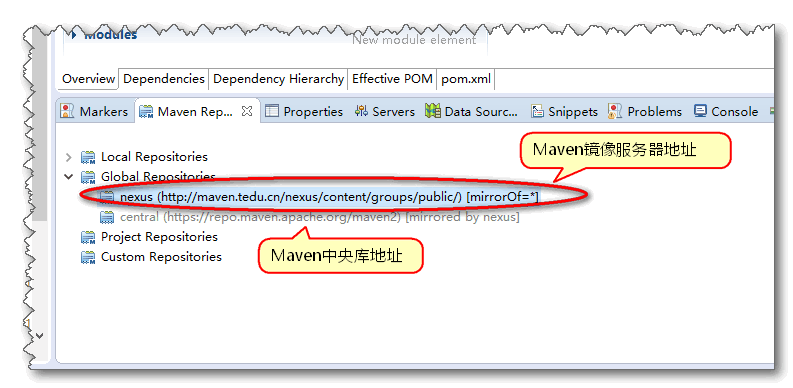Click the Problems view icon
The height and width of the screenshot is (388, 793).
[x=615, y=111]
